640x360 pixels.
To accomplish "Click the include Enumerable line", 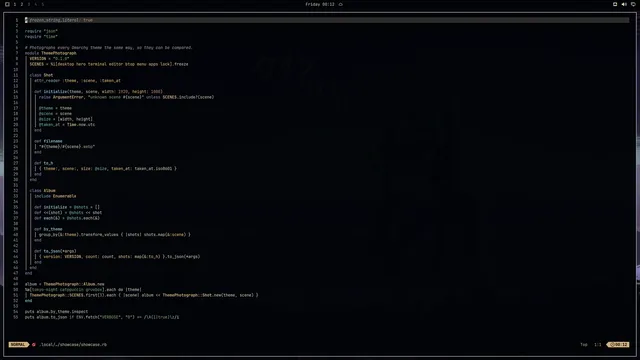I will pos(55,196).
